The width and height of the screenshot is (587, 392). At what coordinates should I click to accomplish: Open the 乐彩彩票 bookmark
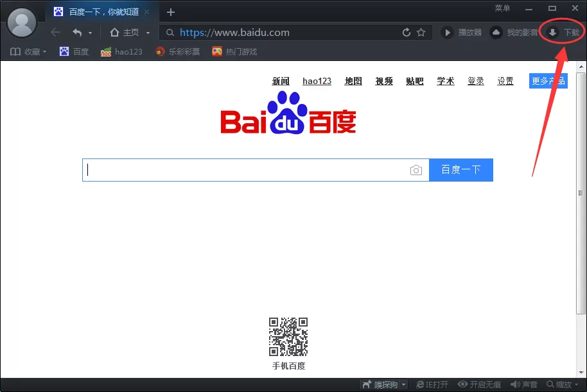click(x=178, y=51)
